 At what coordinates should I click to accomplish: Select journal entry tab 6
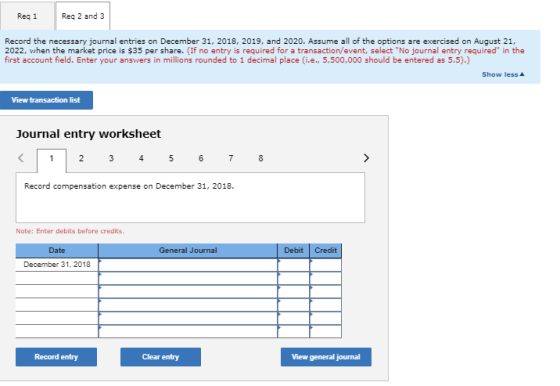coord(201,159)
